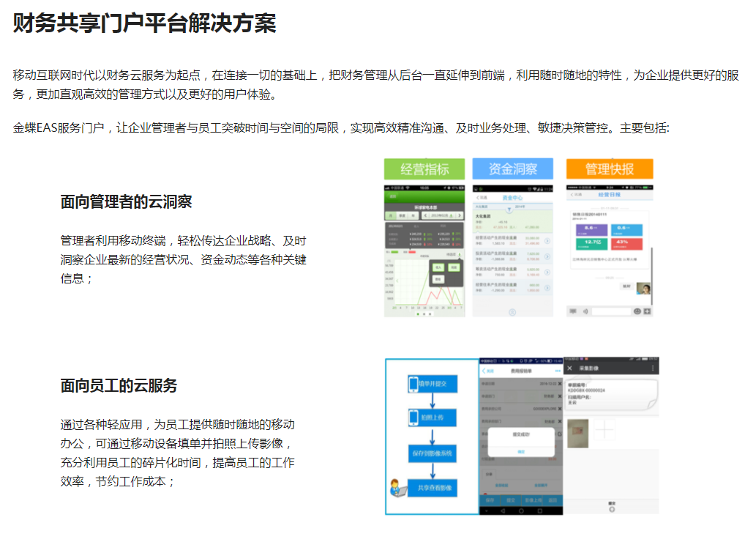Click the 确定 button in success dialog
This screenshot has height=553, width=756.
pyautogui.click(x=521, y=452)
